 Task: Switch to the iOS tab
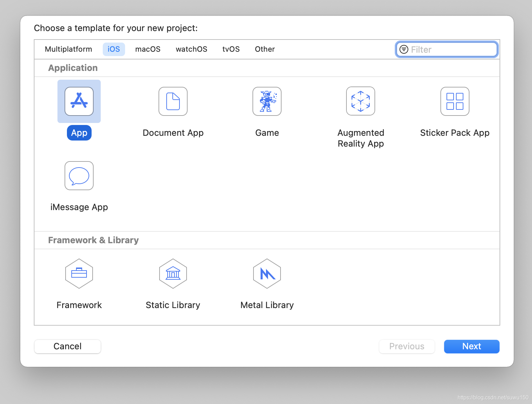point(114,49)
